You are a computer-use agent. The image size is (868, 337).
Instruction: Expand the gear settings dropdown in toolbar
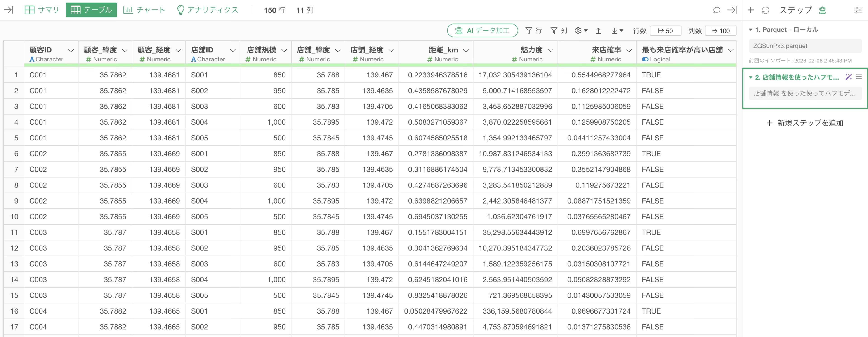point(581,31)
